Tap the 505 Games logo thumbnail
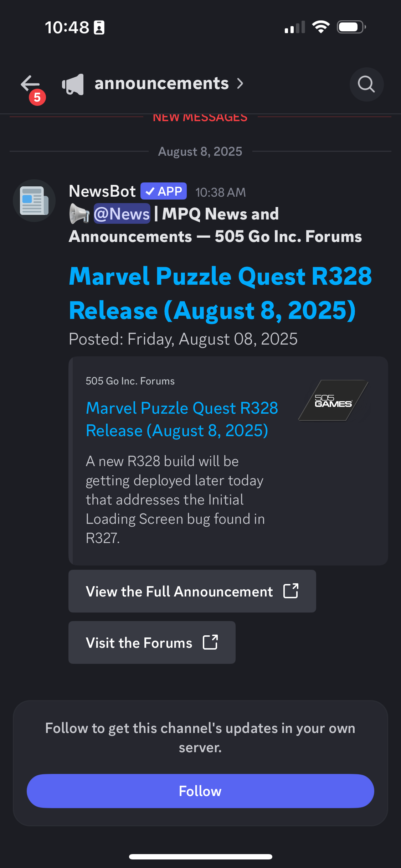401x868 pixels. pyautogui.click(x=333, y=401)
